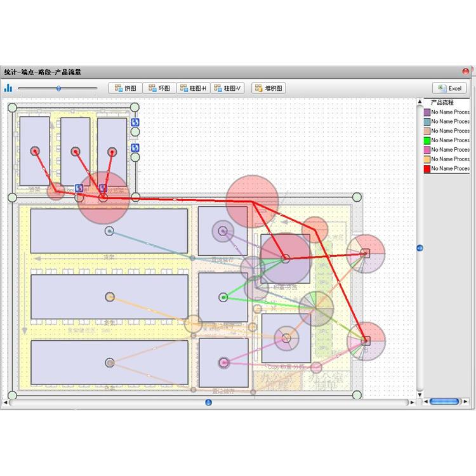Select the red node in second top rack

tap(76, 151)
